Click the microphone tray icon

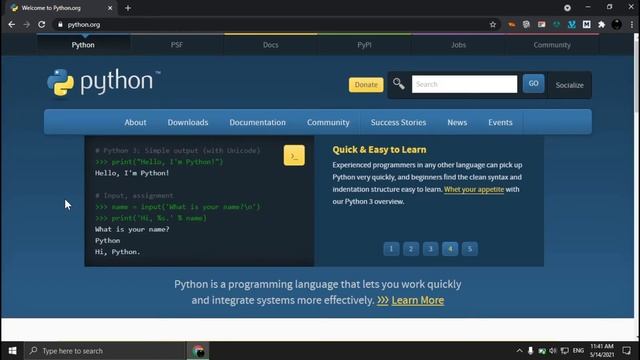pyautogui.click(x=530, y=351)
